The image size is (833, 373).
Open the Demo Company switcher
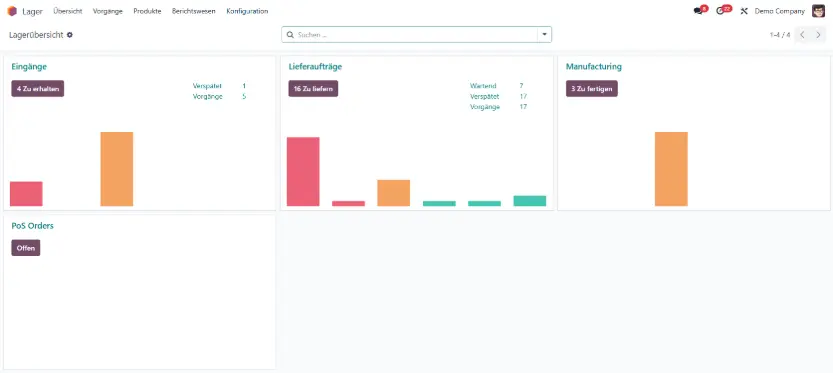click(779, 11)
